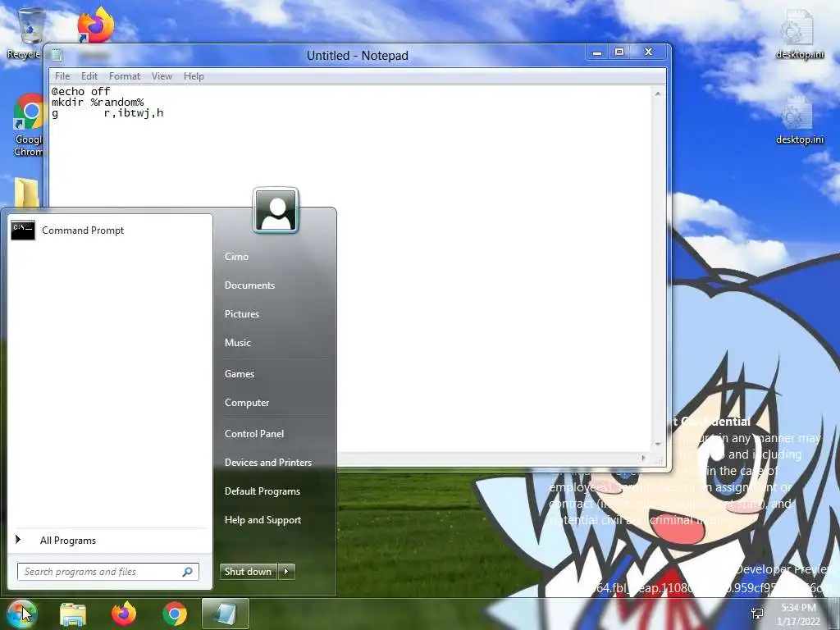Viewport: 840px width, 630px height.
Task: Click Notepad vertical scrollbar up arrow
Action: click(x=658, y=94)
